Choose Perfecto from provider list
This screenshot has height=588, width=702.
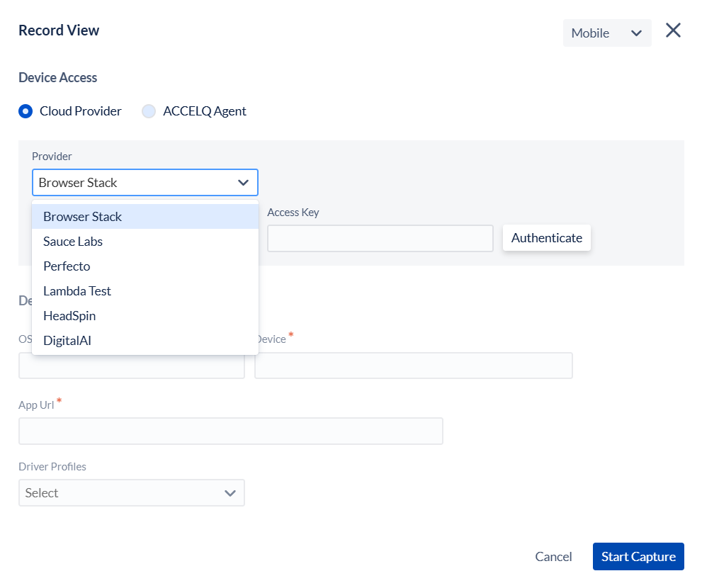coord(145,266)
